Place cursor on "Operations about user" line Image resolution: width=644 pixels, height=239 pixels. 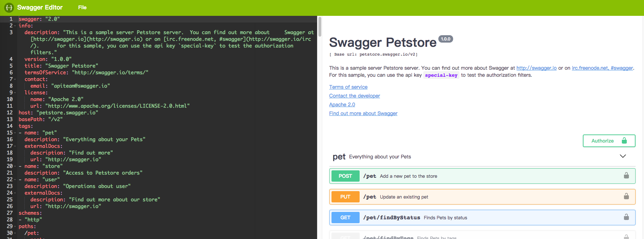pyautogui.click(x=77, y=186)
